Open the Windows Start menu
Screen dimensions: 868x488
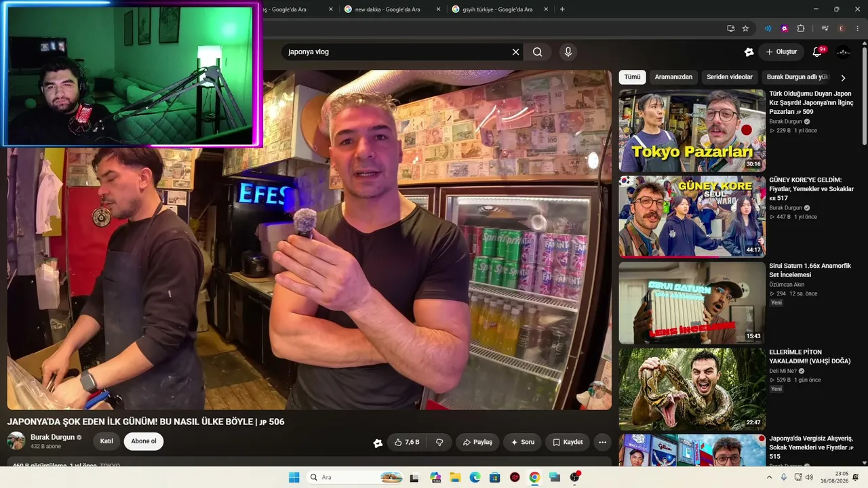point(294,477)
